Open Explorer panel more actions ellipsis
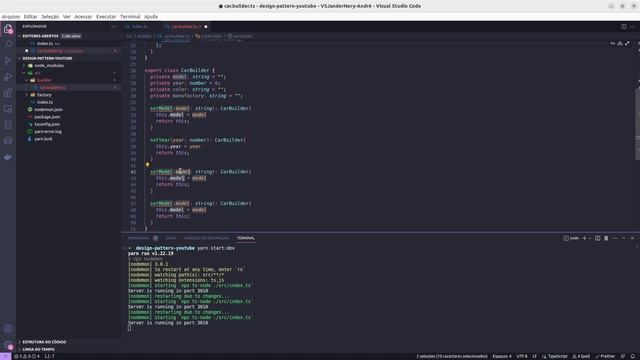 click(113, 27)
